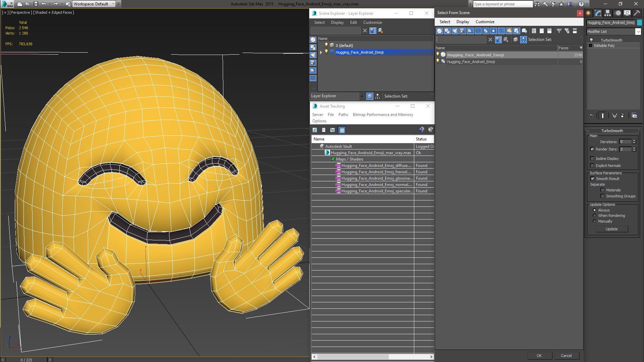Screen dimensions: 644x362
Task: Click the Update button in TurboSmooth
Action: click(611, 229)
